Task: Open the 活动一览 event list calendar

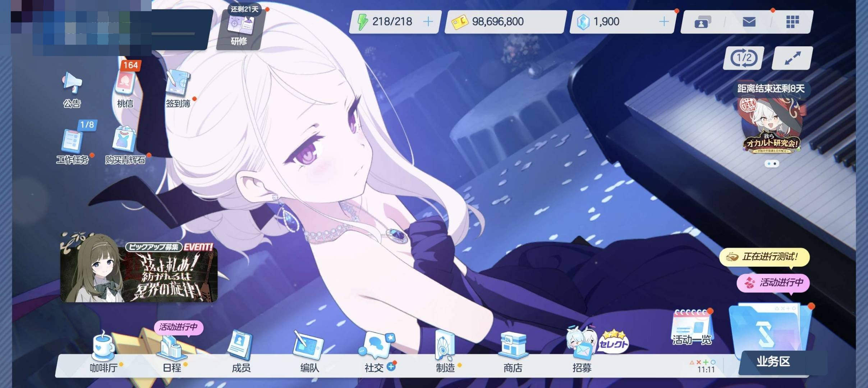Action: 692,327
